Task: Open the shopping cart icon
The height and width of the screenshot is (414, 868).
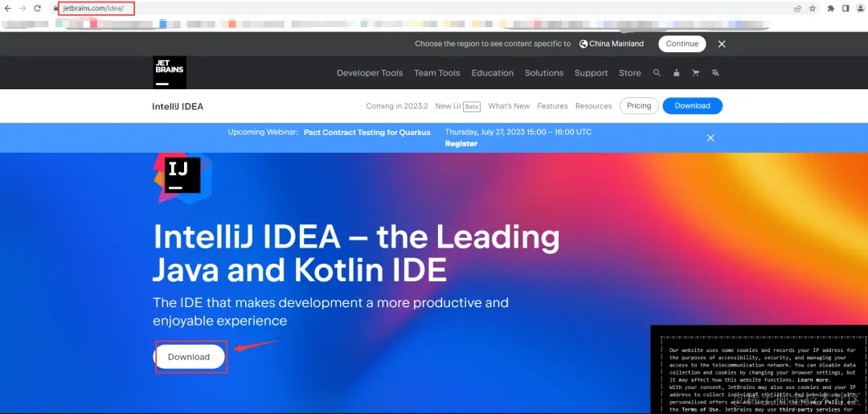Action: (695, 72)
